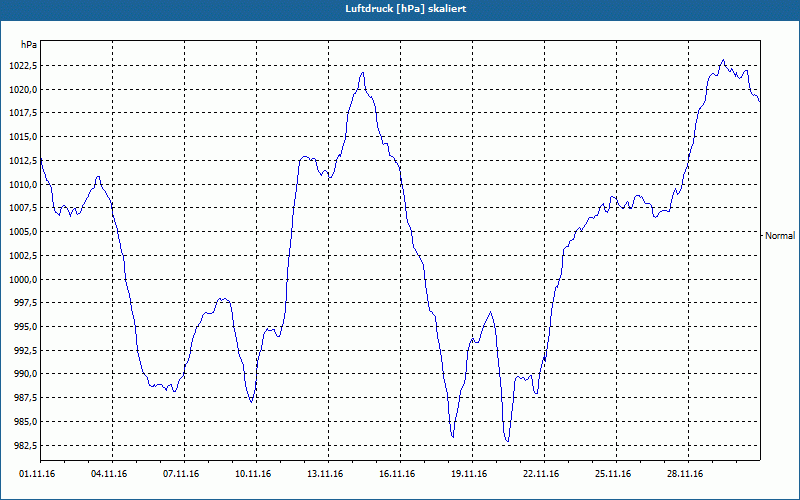The width and height of the screenshot is (800, 500).
Task: Click the '07.11.16' date label
Action: tap(181, 474)
